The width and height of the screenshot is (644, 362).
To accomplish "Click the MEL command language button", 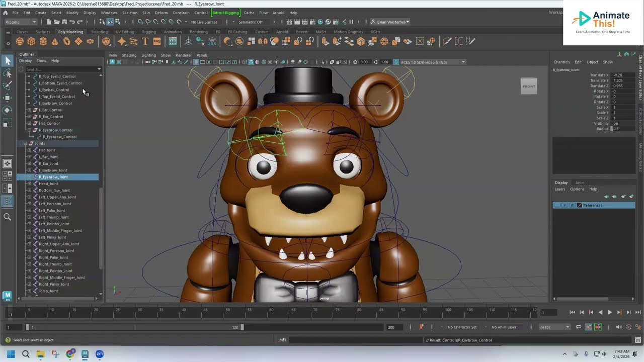I will [283, 340].
